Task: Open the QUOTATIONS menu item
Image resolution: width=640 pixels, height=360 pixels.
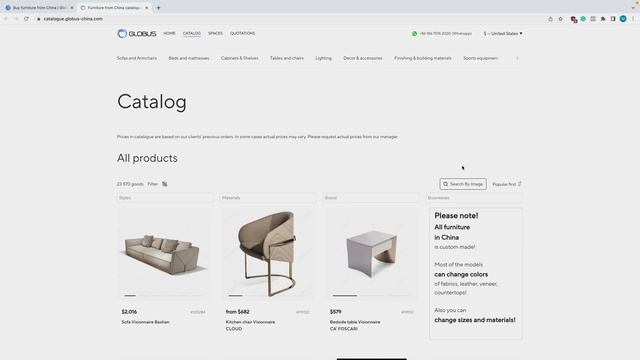Action: [242, 33]
